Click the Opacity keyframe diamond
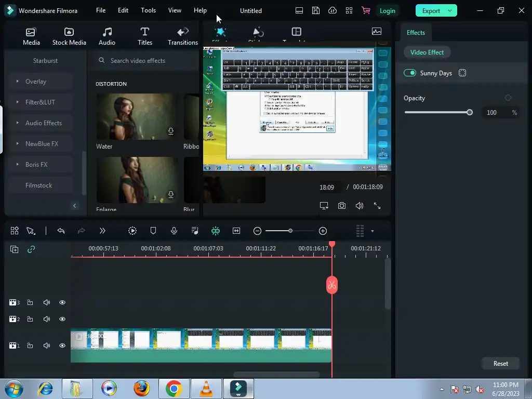 (x=508, y=98)
